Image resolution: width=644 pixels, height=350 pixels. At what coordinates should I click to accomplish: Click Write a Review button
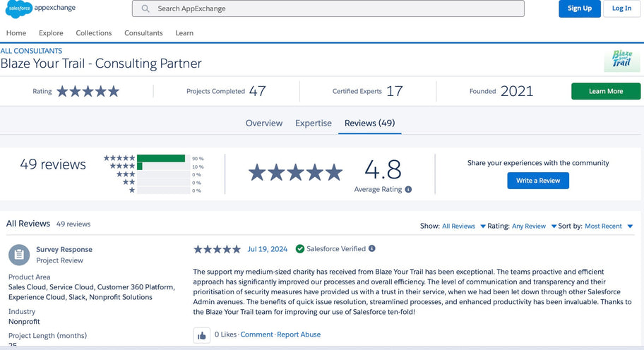pos(538,181)
